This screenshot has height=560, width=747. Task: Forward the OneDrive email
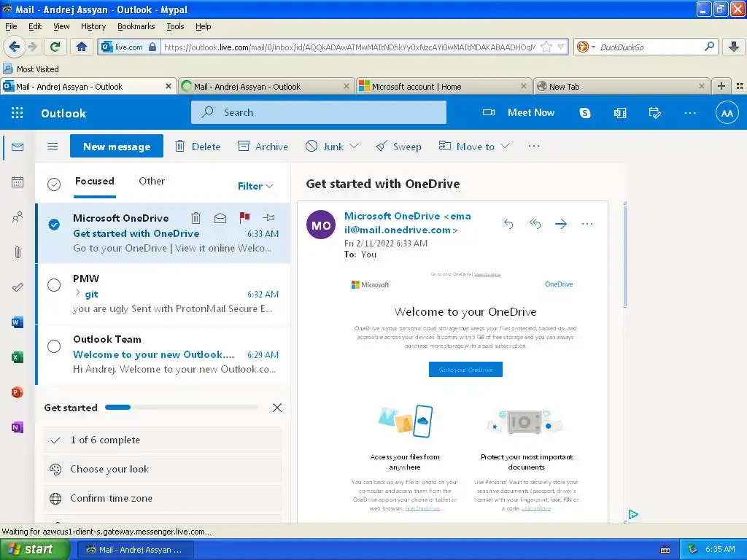[561, 224]
